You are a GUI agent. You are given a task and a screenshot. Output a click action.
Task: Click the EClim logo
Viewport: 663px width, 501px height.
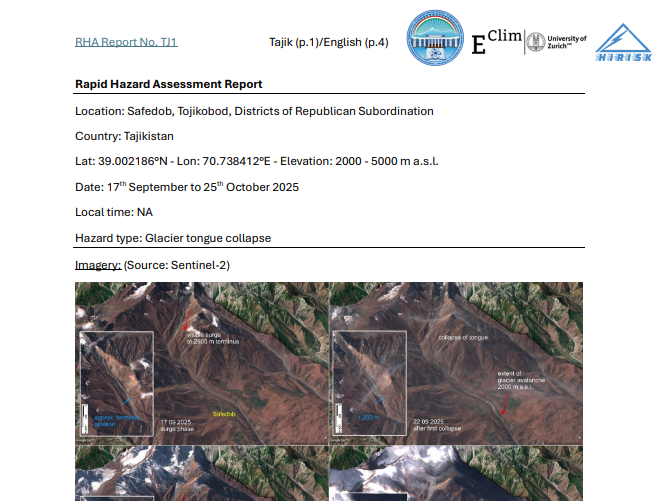click(496, 41)
